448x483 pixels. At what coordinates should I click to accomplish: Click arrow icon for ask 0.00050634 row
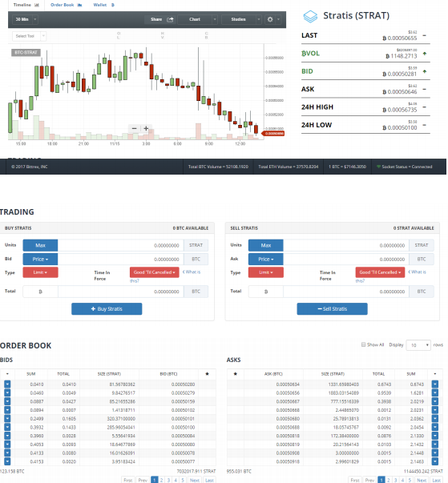point(434,384)
